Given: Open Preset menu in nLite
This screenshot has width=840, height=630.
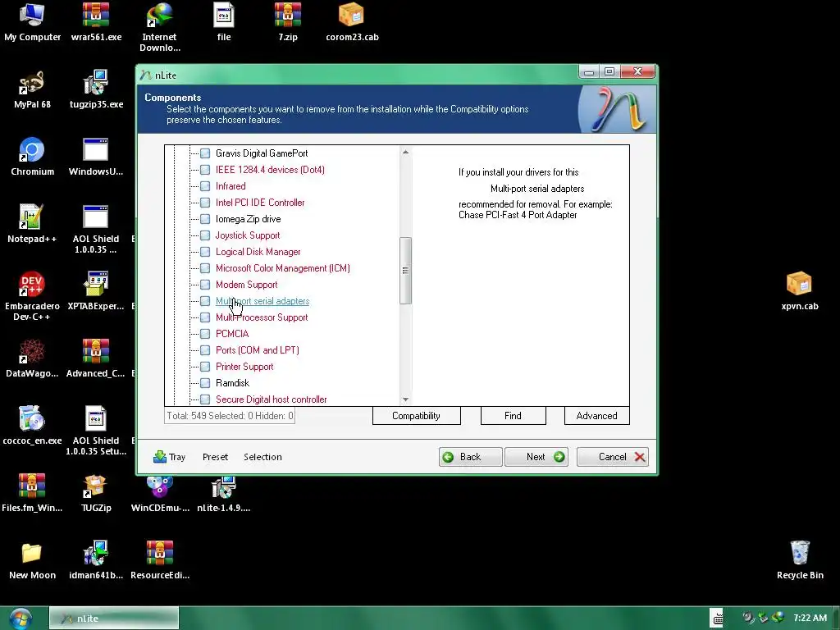Looking at the screenshot, I should pos(216,457).
